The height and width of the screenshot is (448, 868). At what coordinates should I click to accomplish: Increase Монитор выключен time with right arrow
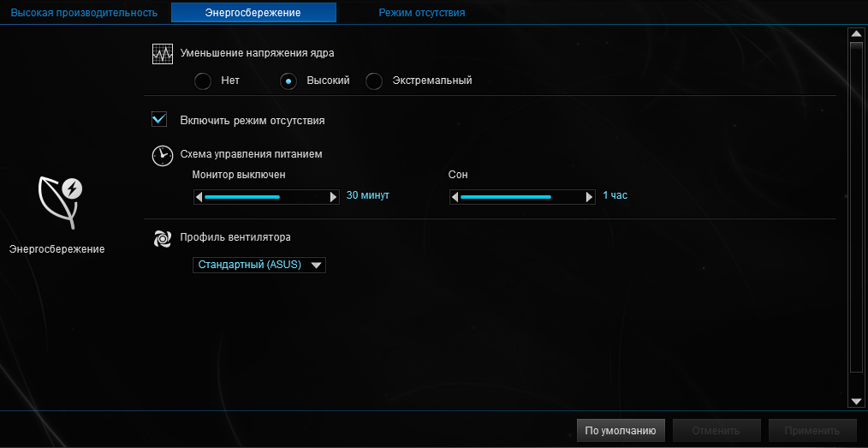coord(334,197)
